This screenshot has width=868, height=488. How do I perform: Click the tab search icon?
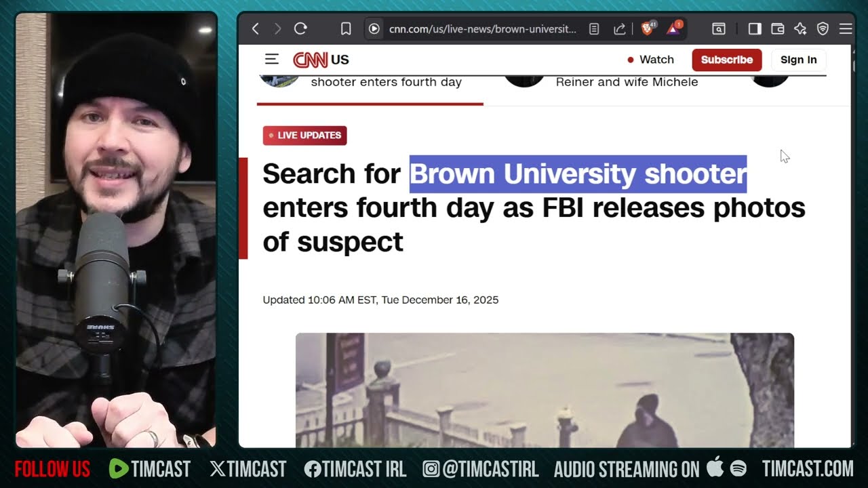[x=719, y=28]
